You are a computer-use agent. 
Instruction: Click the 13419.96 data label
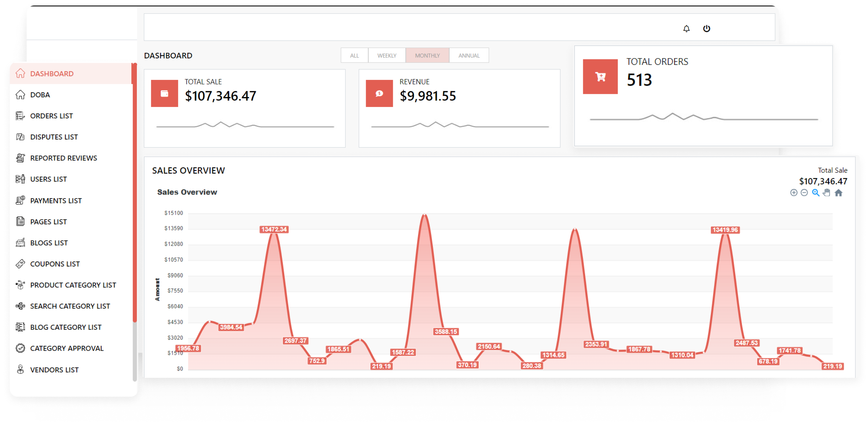(725, 230)
